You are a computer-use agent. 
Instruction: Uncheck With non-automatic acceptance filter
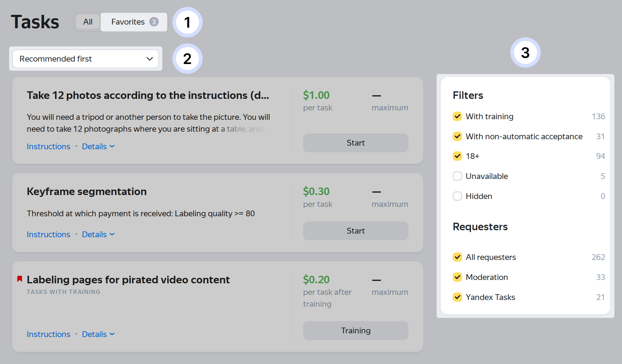(x=457, y=136)
